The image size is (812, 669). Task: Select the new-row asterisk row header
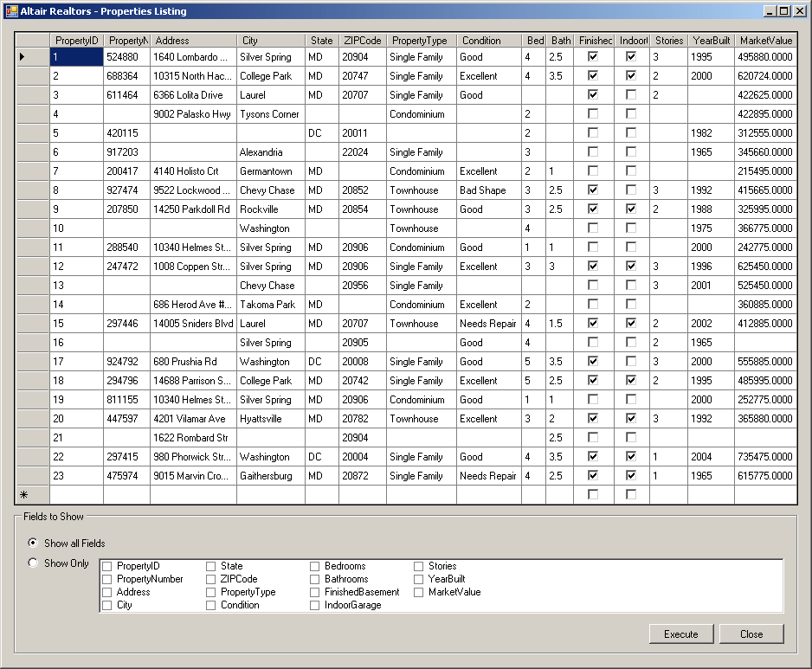[33, 494]
